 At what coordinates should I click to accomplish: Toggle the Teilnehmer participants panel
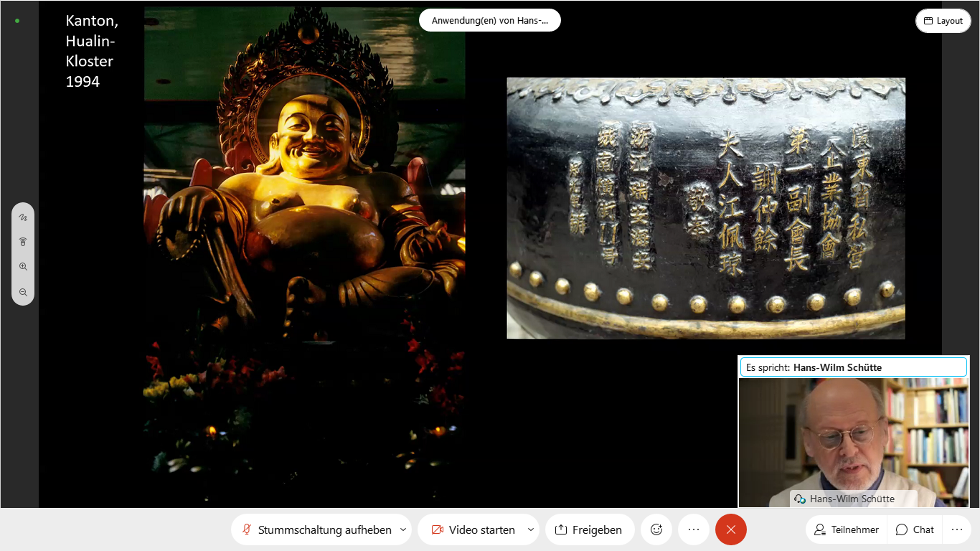[x=847, y=529]
